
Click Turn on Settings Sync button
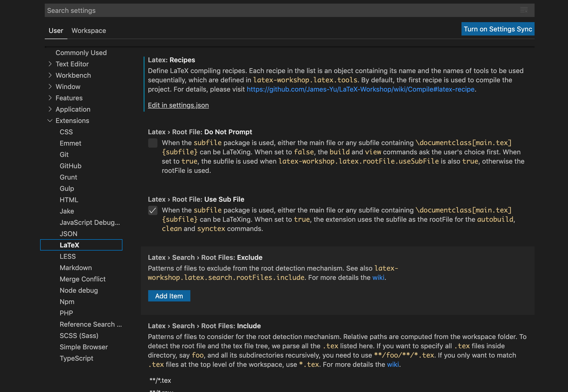pos(498,29)
